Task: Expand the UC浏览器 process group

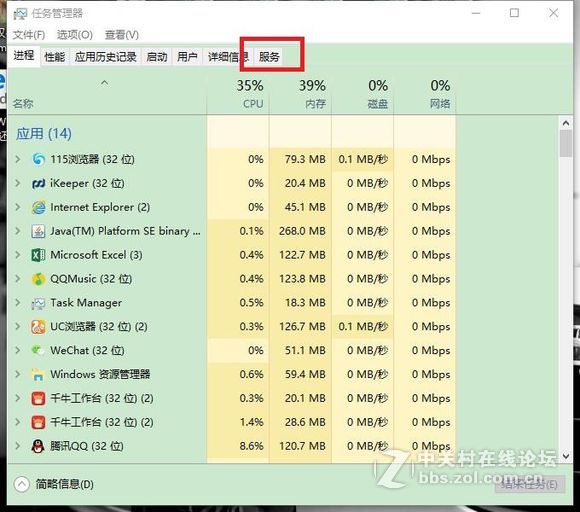Action: pyautogui.click(x=17, y=327)
